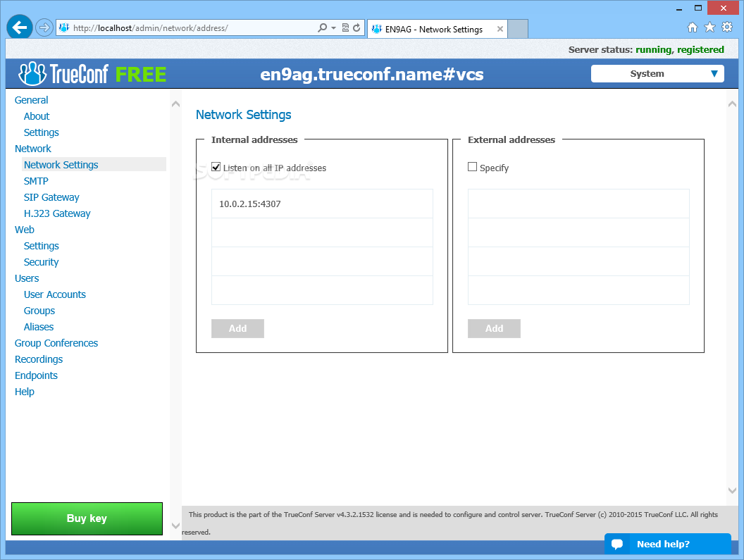Screen dimensions: 744x560
Task: Click main content scroll down arrow
Action: pyautogui.click(x=732, y=491)
